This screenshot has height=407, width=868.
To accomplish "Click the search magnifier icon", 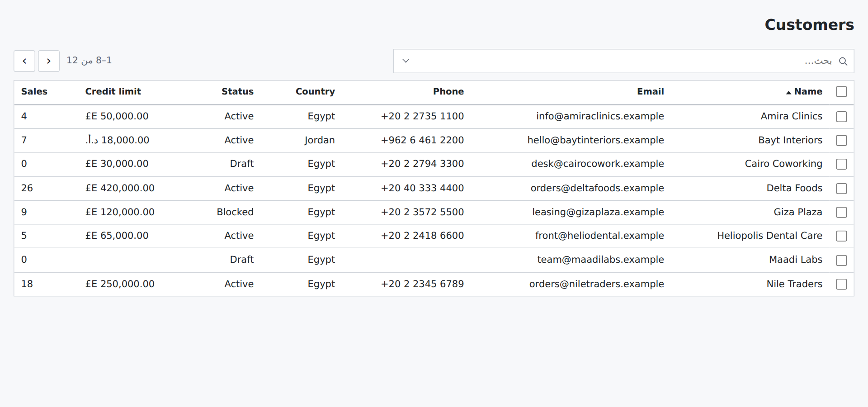I will 843,61.
